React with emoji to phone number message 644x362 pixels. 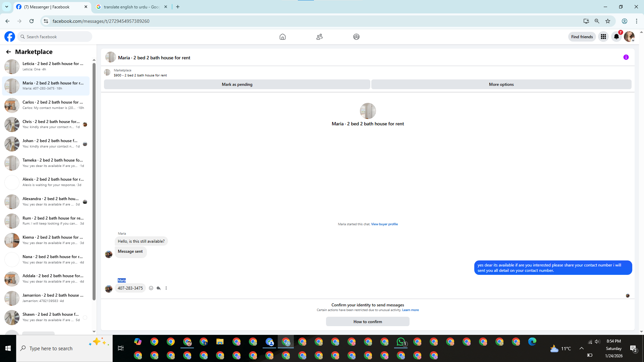[151, 288]
